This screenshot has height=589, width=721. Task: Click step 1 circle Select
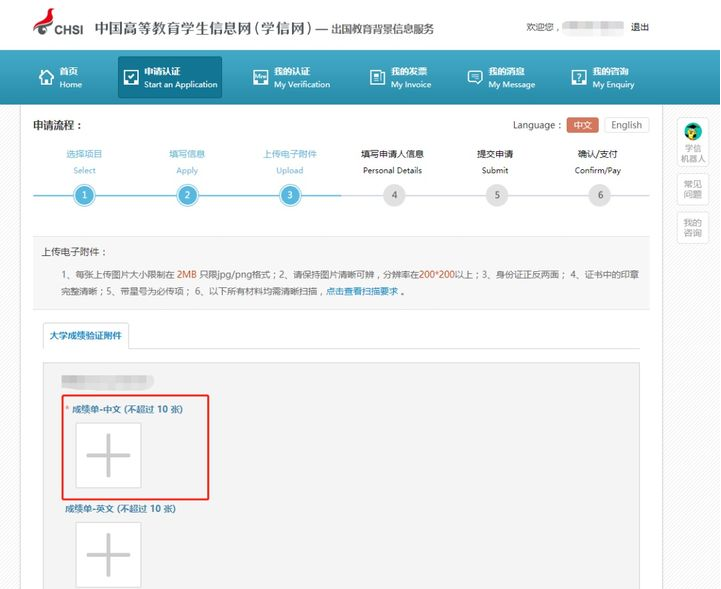[84, 195]
